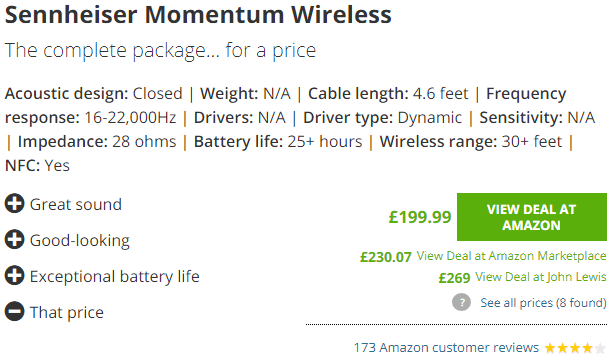This screenshot has width=613, height=363.
Task: Click the Exceptional battery life text
Action: tap(115, 276)
